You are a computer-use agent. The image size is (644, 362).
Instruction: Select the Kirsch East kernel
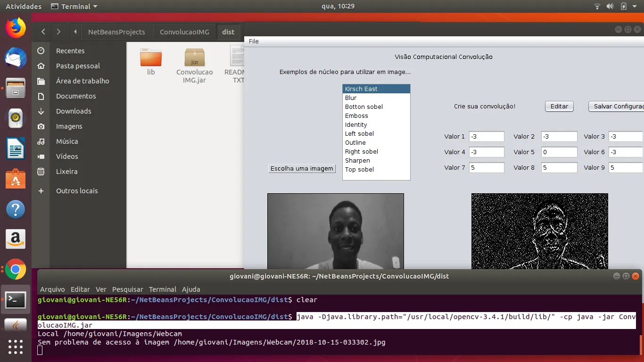(x=376, y=89)
